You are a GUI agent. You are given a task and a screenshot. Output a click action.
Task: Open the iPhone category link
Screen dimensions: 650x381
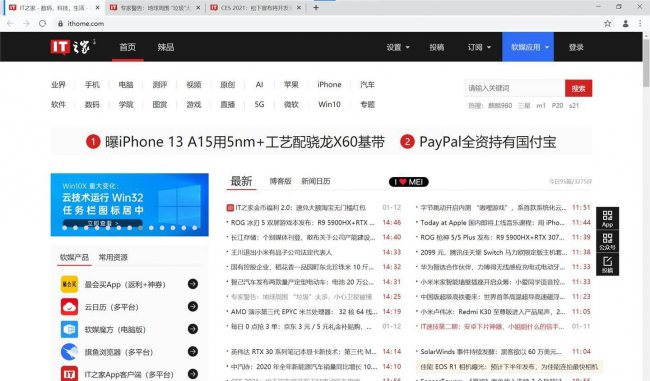pos(329,85)
